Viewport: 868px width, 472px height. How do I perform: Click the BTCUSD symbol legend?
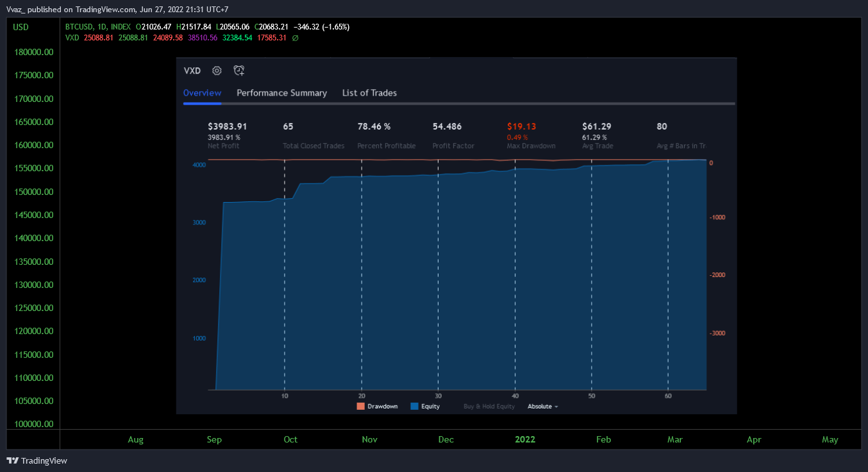tap(98, 27)
